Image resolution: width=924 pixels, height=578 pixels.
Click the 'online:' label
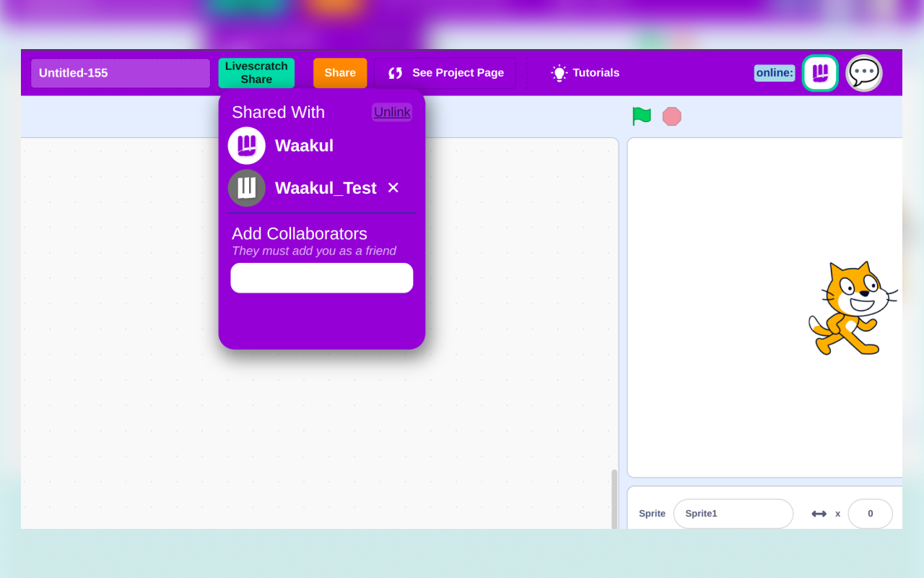point(775,73)
